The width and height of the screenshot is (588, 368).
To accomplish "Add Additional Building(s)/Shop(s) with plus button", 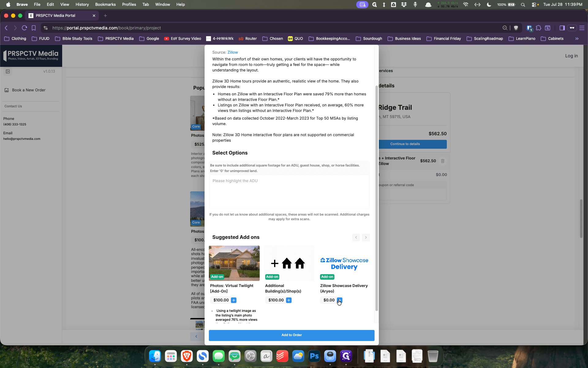I will tap(288, 300).
